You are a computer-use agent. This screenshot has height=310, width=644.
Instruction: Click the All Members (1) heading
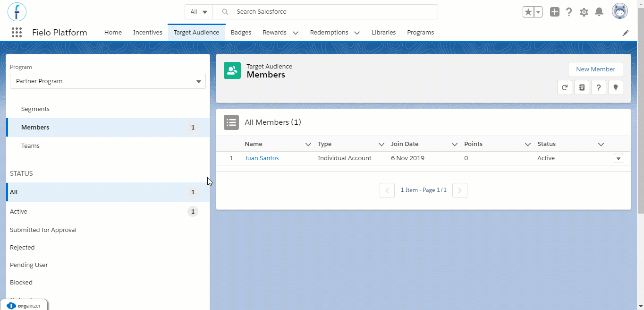(273, 122)
